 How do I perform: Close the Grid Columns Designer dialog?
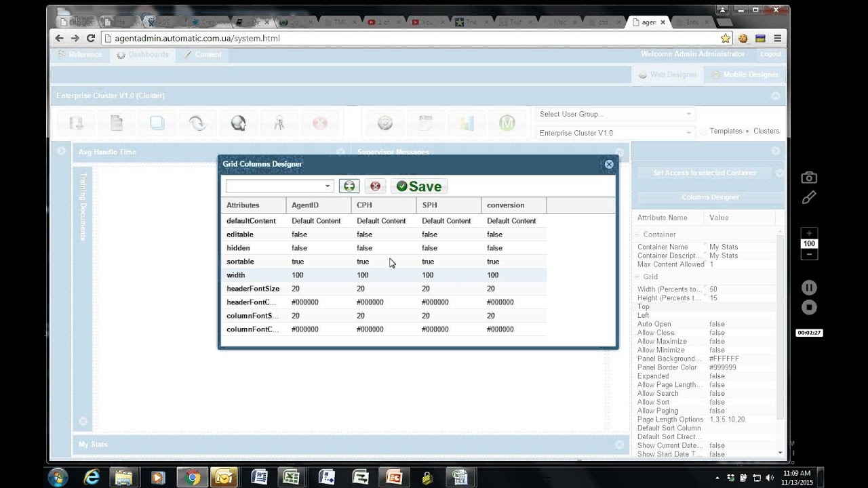click(609, 164)
